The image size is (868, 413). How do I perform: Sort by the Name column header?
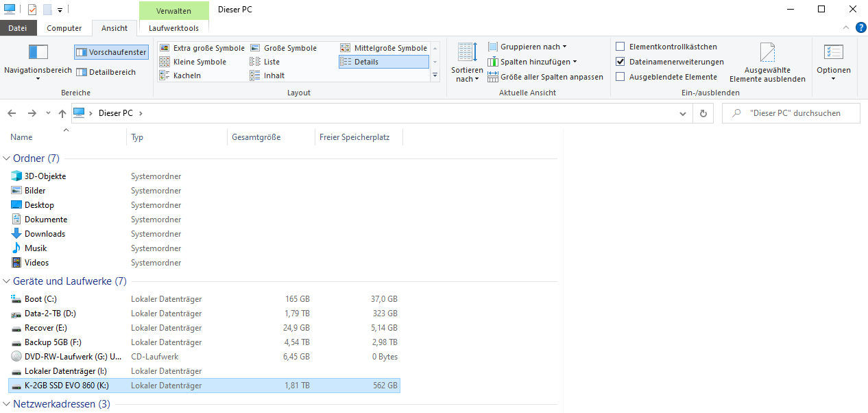(21, 137)
